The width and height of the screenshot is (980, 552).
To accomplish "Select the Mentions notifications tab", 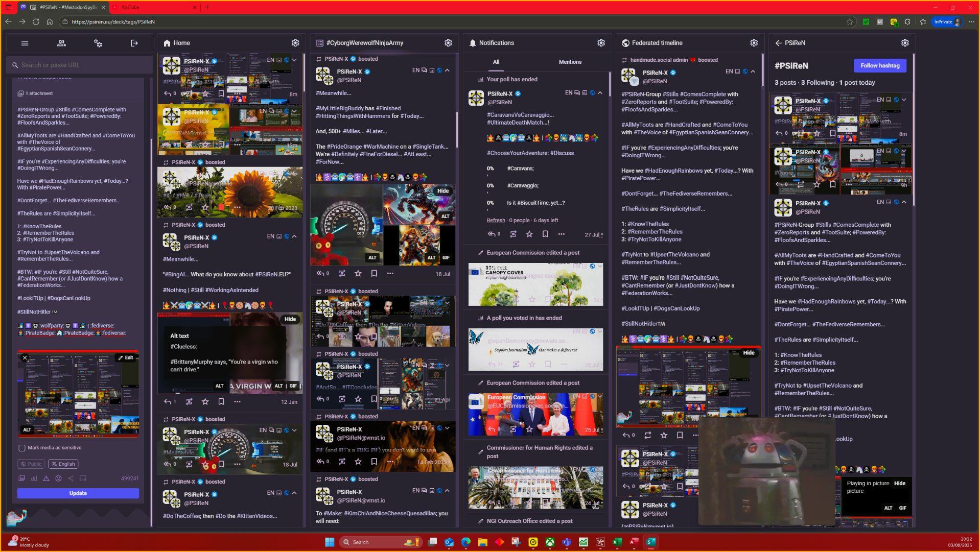I will coord(570,62).
